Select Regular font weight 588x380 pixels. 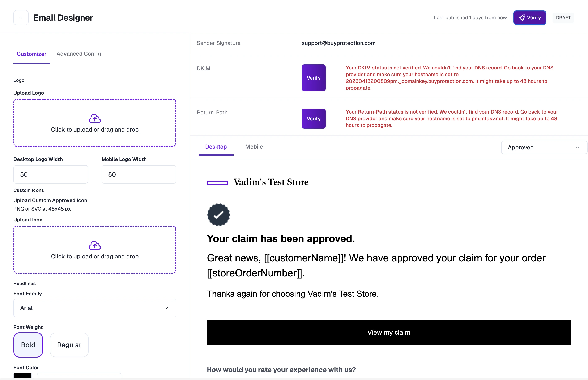tap(69, 345)
